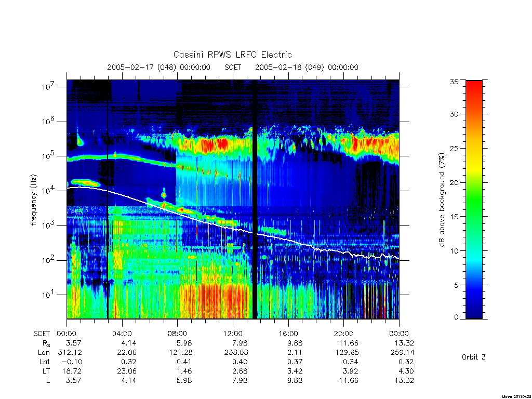Click the Lat value -0.10

(x=72, y=362)
